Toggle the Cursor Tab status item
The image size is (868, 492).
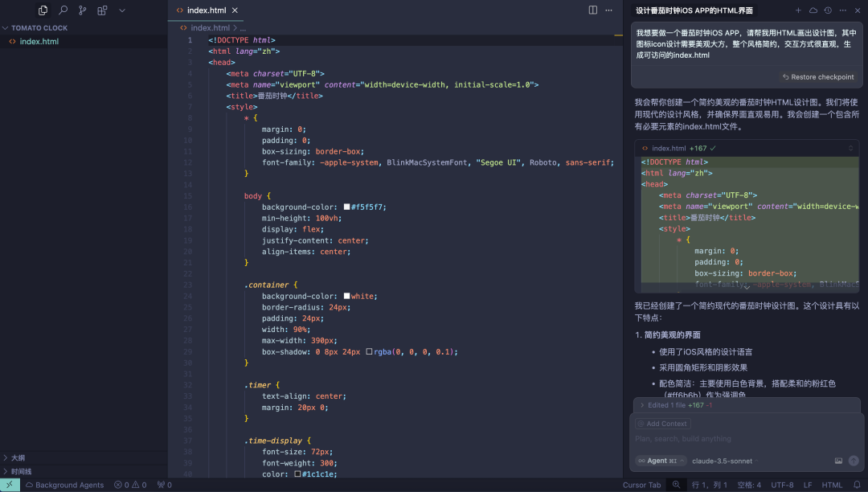[x=641, y=485]
